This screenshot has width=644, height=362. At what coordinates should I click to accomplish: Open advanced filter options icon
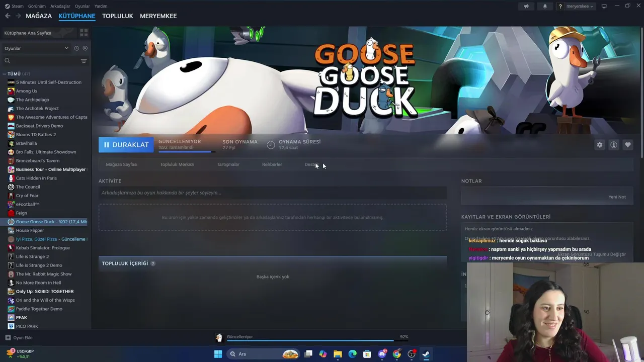click(84, 61)
